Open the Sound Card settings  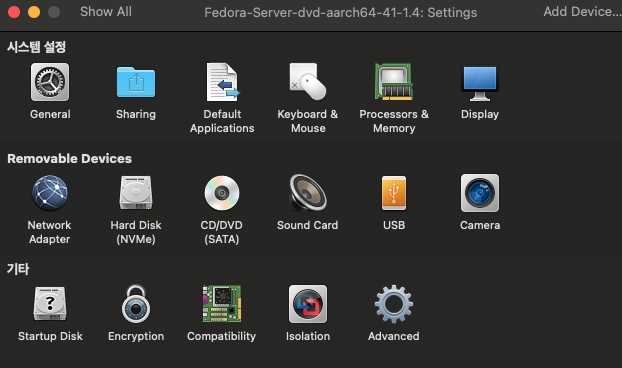(308, 193)
